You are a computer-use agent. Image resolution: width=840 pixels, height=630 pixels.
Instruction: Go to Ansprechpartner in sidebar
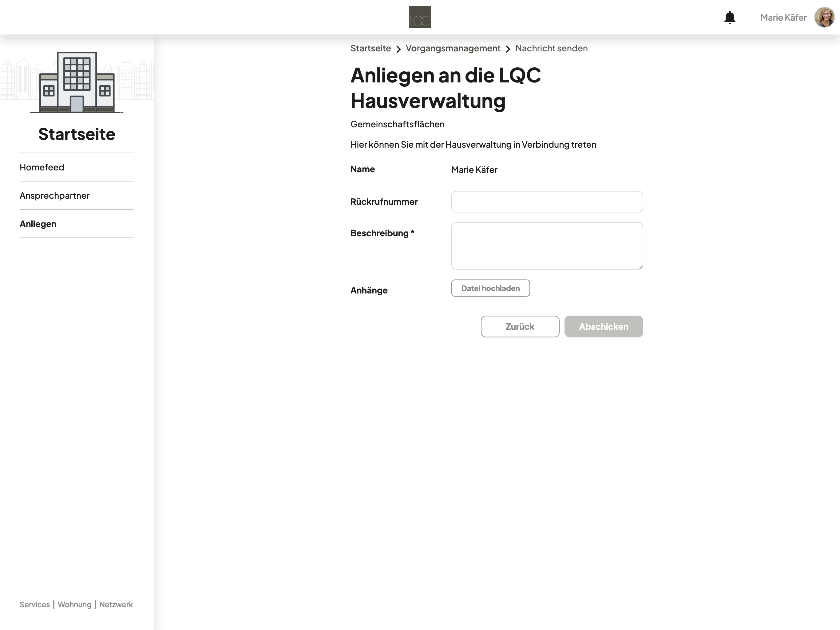point(77,196)
